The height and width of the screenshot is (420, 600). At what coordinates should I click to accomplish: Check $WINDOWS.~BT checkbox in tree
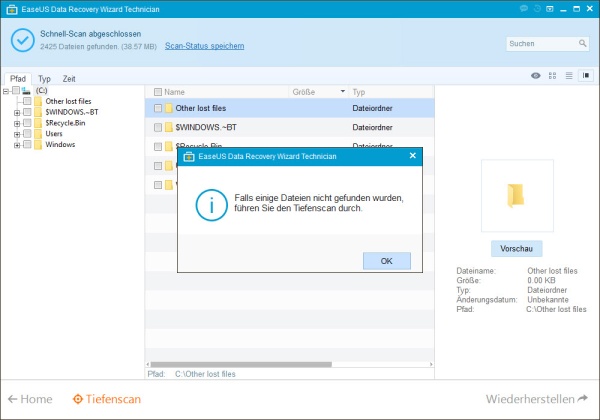pyautogui.click(x=27, y=112)
